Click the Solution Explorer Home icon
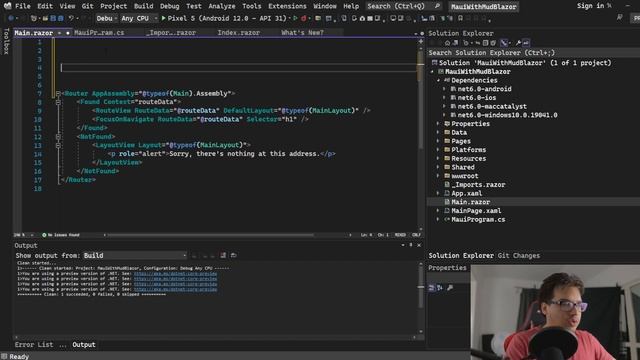640x360 pixels. tap(447, 43)
